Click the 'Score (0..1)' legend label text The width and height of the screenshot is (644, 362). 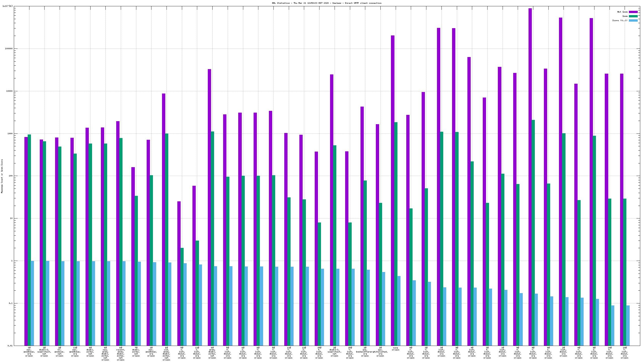point(620,20)
